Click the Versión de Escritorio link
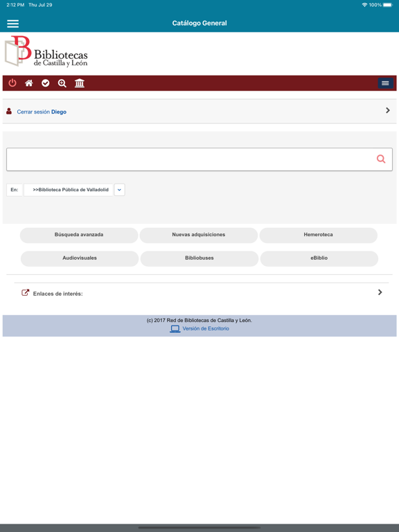This screenshot has width=399, height=532. (x=206, y=329)
